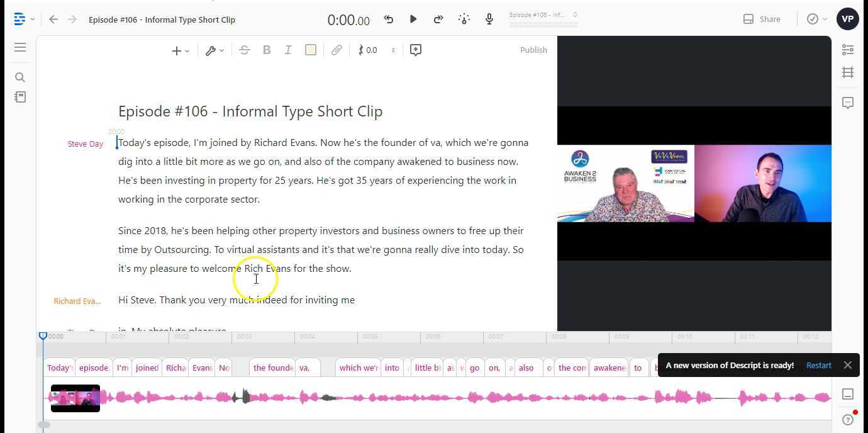Click the insert link paperclip icon
This screenshot has height=433, width=868.
[337, 50]
